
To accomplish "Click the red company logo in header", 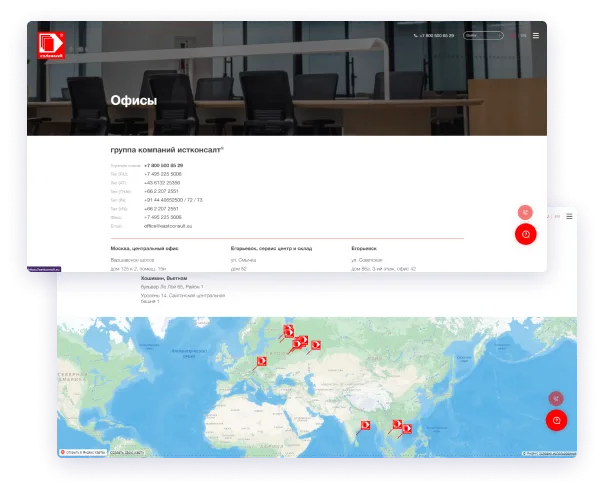I will tap(51, 45).
